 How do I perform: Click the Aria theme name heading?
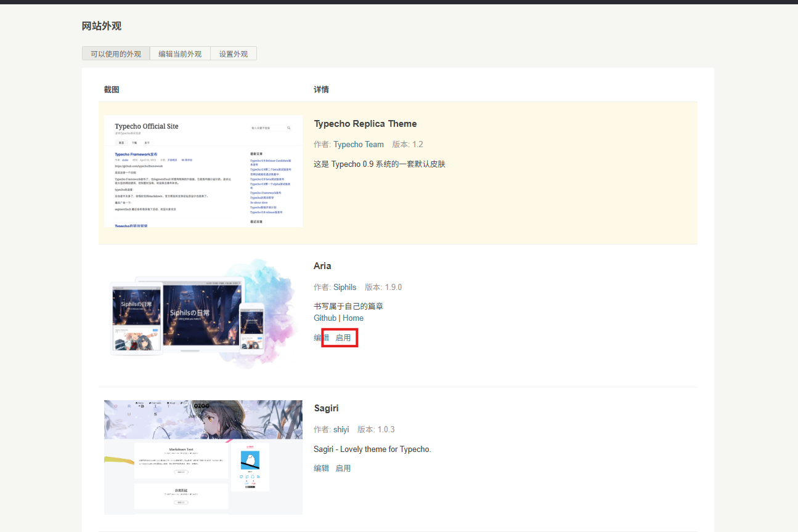(322, 266)
